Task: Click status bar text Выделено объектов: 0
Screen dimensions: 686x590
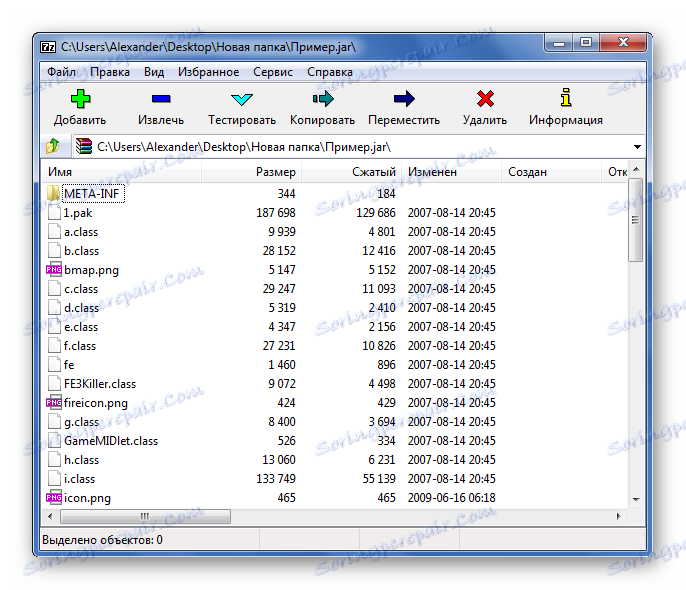Action: 102,540
